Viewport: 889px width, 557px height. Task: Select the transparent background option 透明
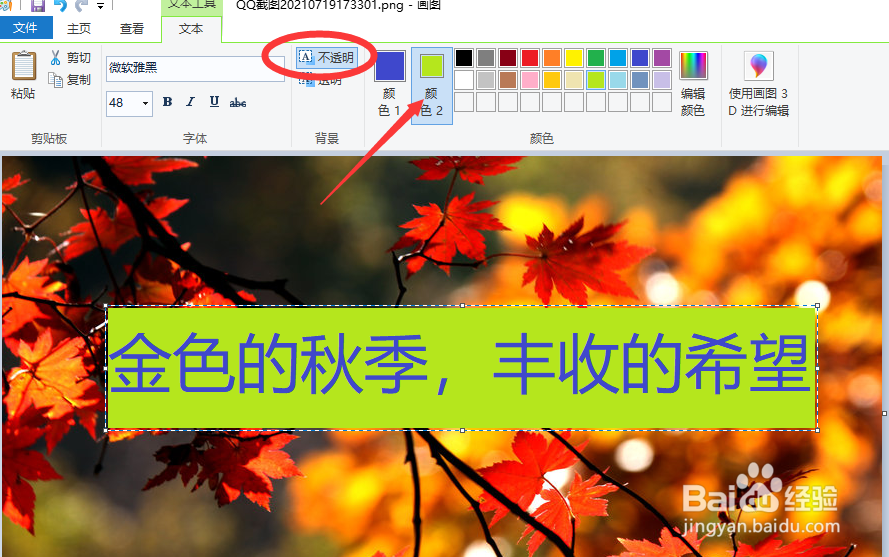point(321,81)
